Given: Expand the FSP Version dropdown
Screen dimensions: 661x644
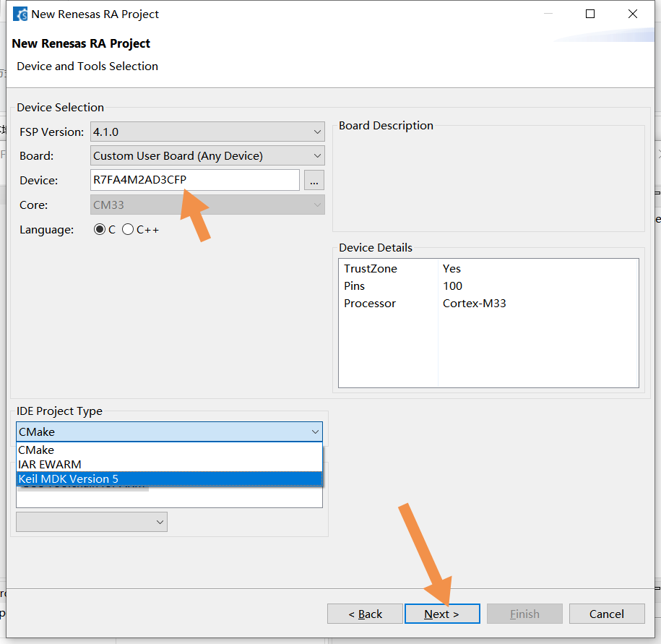Looking at the screenshot, I should (x=207, y=132).
